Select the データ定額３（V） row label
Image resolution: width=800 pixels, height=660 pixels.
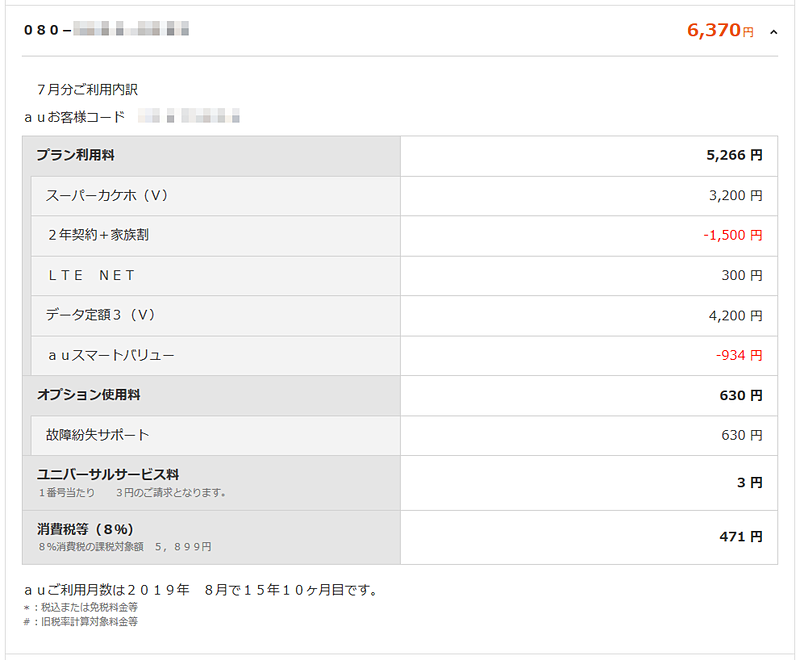(102, 315)
